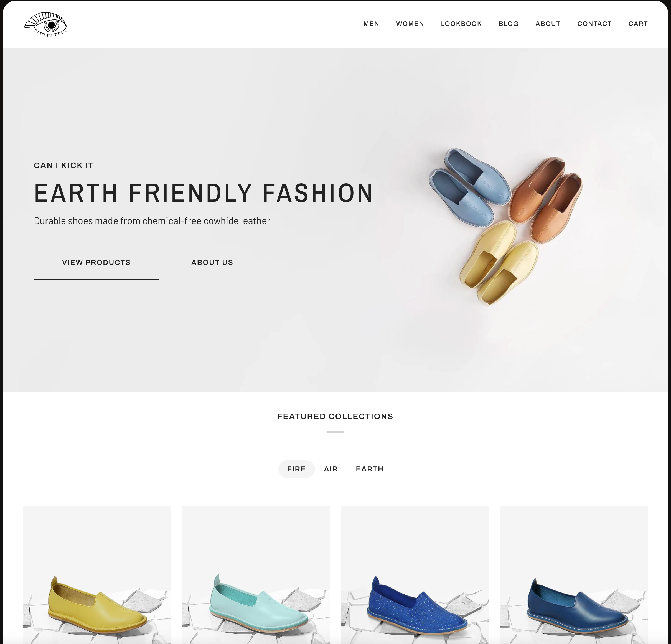Screen dimensions: 671x644
Task: Click the FEATURED COLLECTIONS heading
Action: coord(335,416)
